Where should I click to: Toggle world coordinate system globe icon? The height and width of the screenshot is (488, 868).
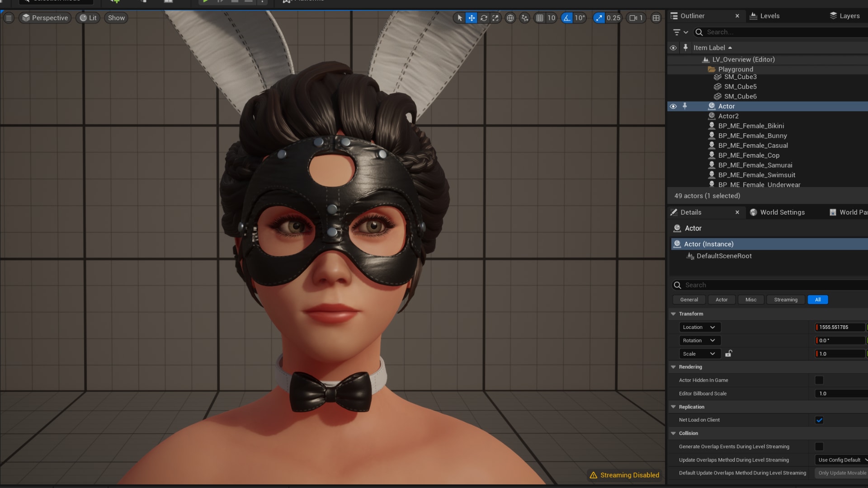pos(510,18)
